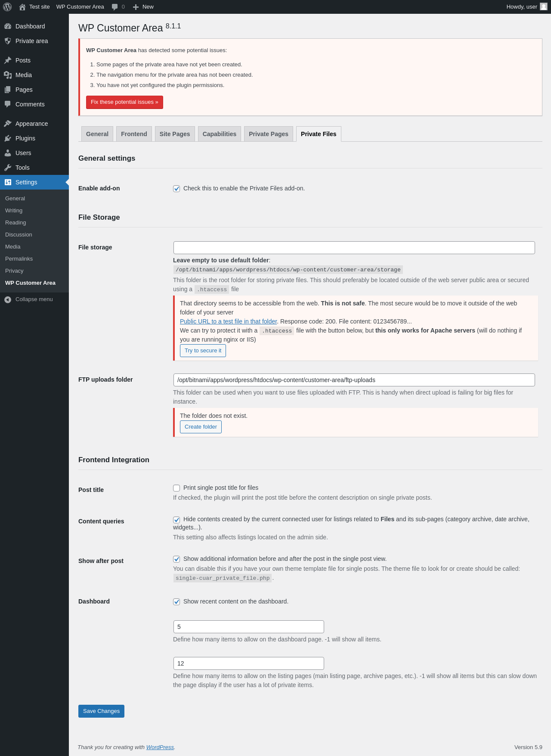Open Howdy, user account menu
The width and height of the screenshot is (551, 756).
527,7
